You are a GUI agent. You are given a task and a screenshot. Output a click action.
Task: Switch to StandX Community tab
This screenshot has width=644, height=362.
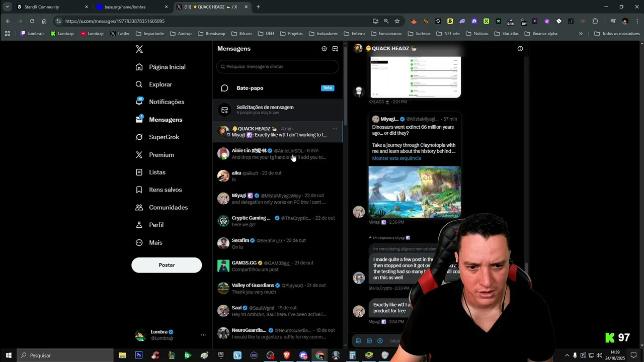point(52,7)
